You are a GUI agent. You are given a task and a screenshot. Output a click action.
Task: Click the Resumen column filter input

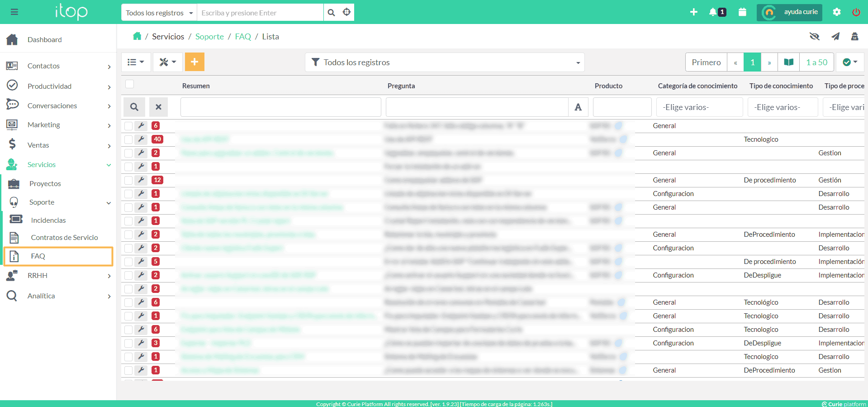(280, 107)
